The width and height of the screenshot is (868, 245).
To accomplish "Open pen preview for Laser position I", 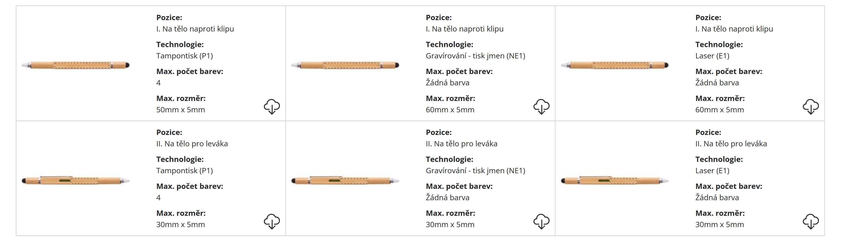I will 614,65.
